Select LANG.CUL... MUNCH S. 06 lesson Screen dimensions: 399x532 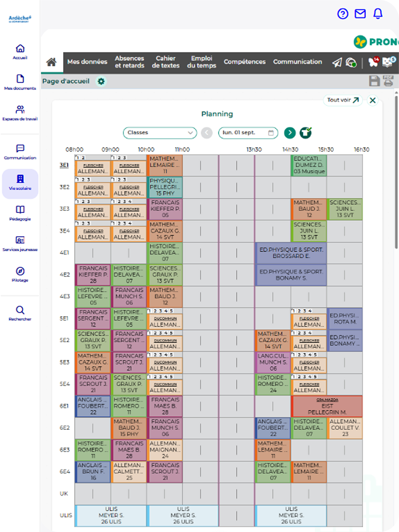tap(273, 362)
